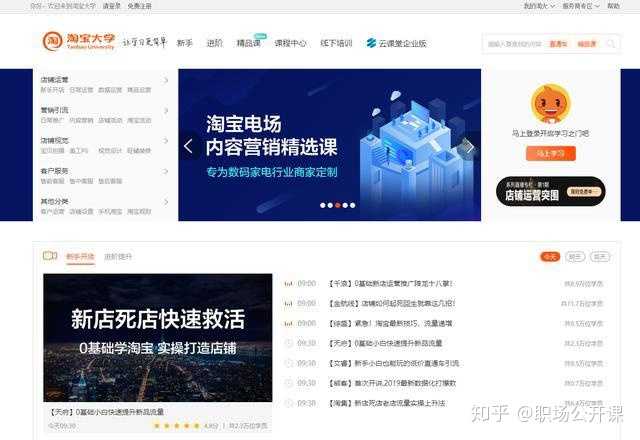Click the 请登录 link
The width and height of the screenshot is (640, 440).
[x=111, y=6]
